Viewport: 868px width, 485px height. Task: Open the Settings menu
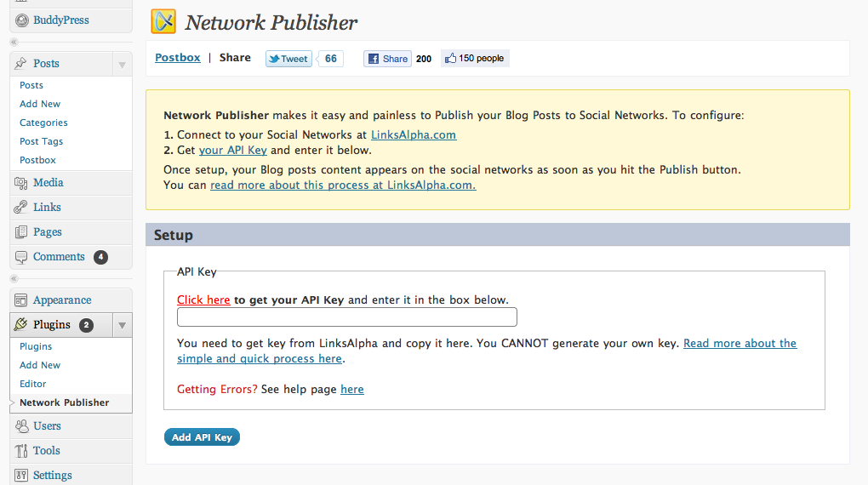point(53,475)
